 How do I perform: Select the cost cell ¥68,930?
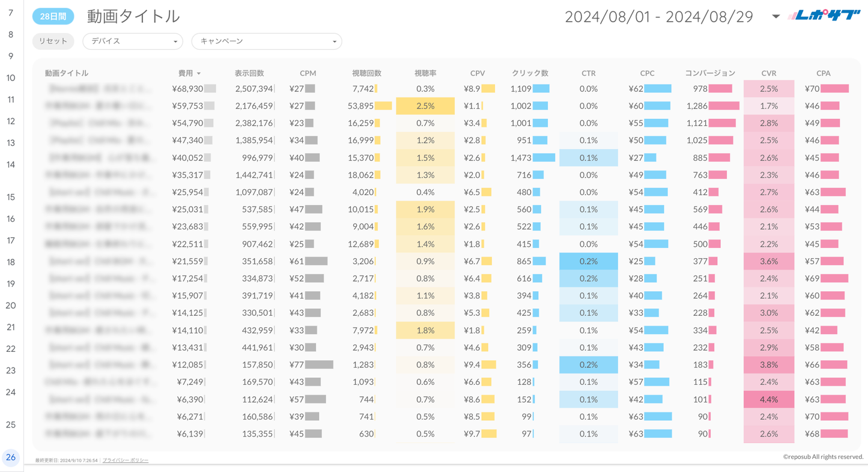tap(187, 89)
